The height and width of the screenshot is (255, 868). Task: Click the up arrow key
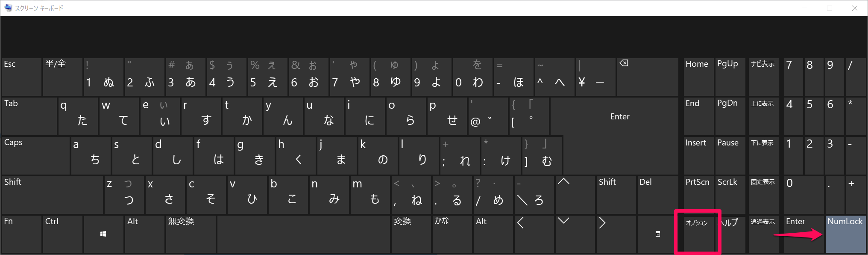pyautogui.click(x=575, y=195)
